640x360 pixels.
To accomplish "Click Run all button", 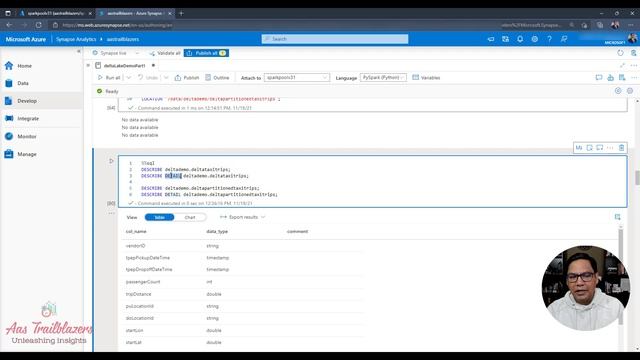I will [x=109, y=78].
